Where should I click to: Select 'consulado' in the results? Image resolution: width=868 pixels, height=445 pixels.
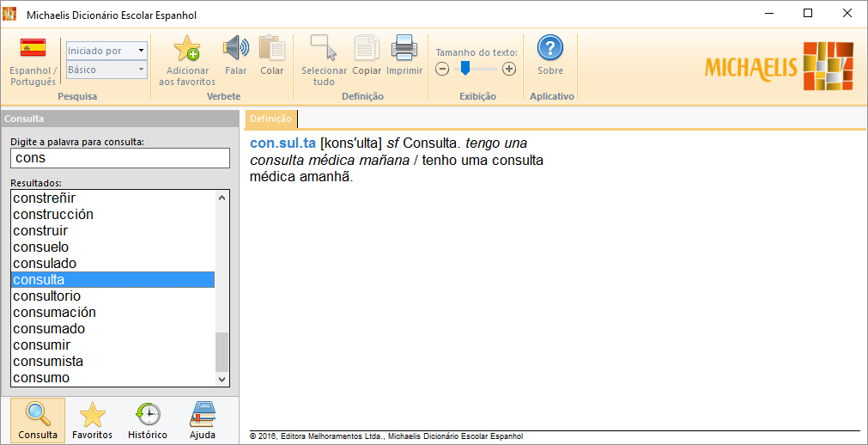click(113, 263)
